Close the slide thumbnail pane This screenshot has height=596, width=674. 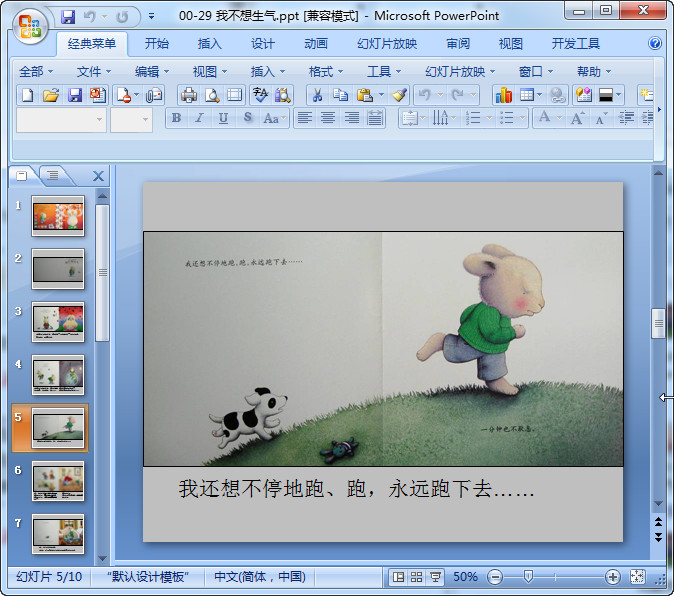pos(98,176)
